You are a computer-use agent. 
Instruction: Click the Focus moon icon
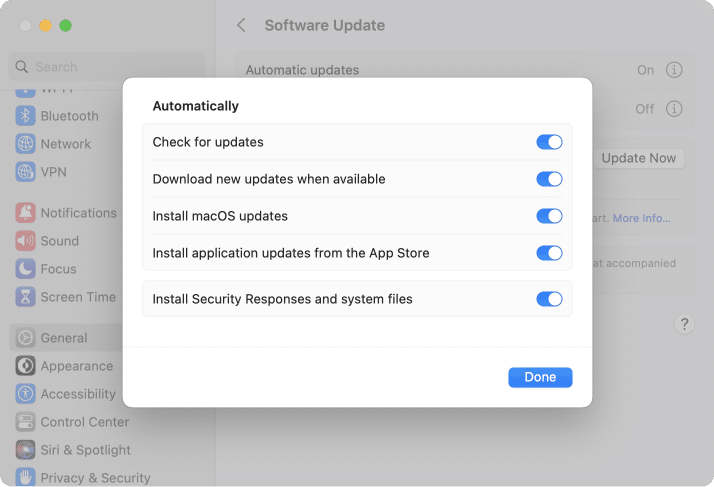point(26,269)
